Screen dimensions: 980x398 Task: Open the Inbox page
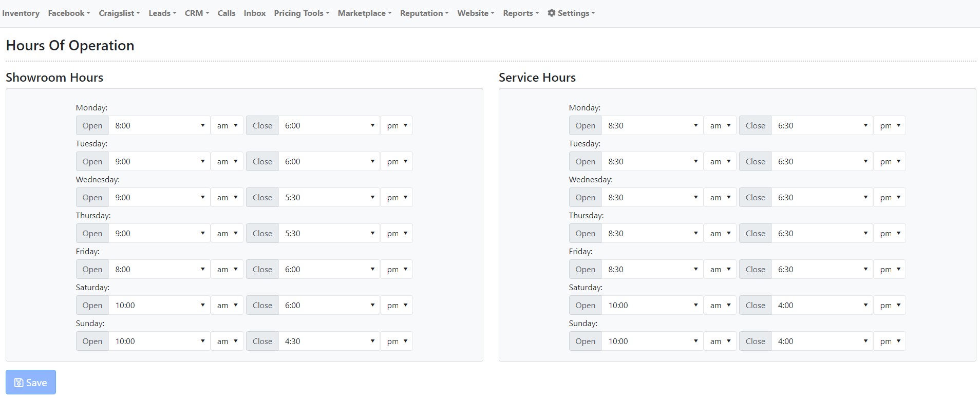click(255, 13)
